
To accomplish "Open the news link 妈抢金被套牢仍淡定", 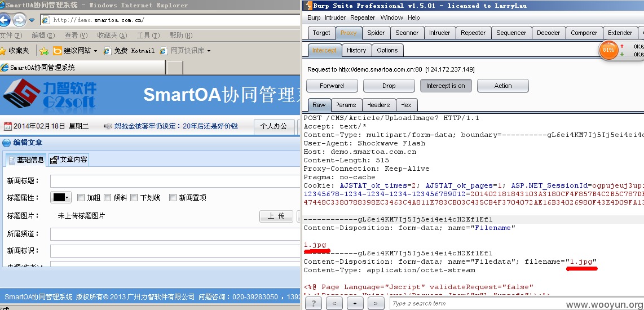I will pyautogui.click(x=176, y=126).
